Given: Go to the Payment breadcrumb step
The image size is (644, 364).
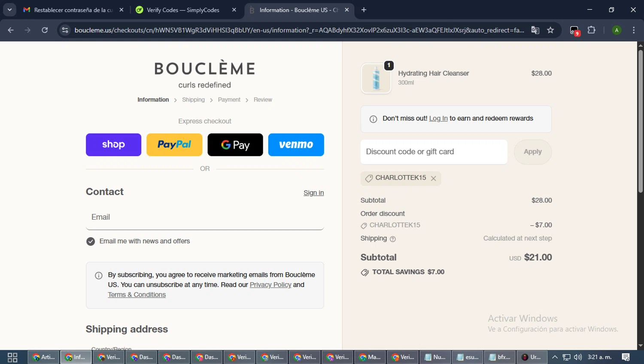Looking at the screenshot, I should [x=229, y=100].
